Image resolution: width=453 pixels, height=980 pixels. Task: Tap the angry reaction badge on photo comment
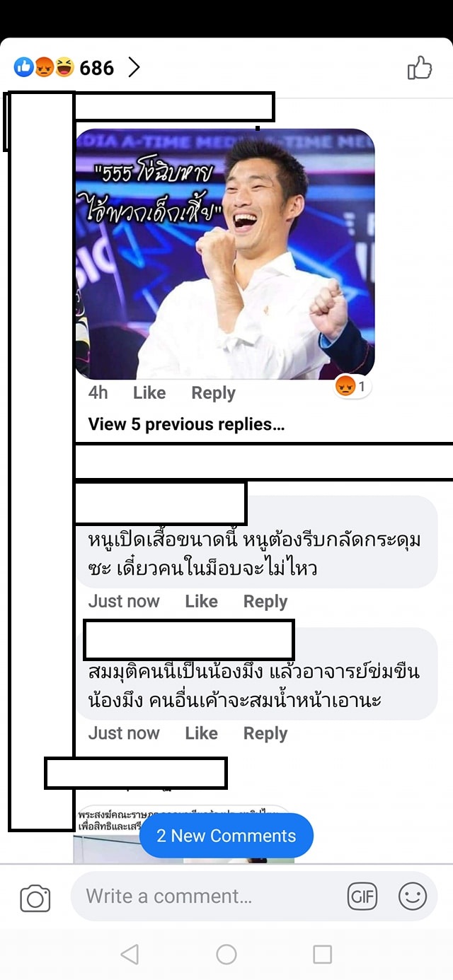(x=352, y=387)
